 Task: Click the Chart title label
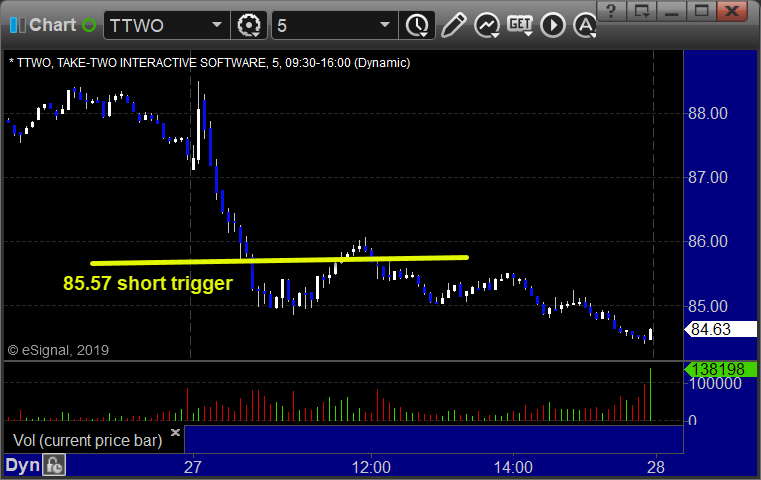52,25
